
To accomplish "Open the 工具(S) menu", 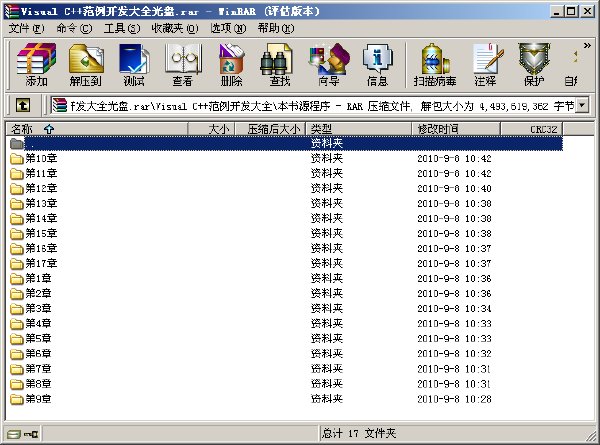I will pyautogui.click(x=122, y=28).
